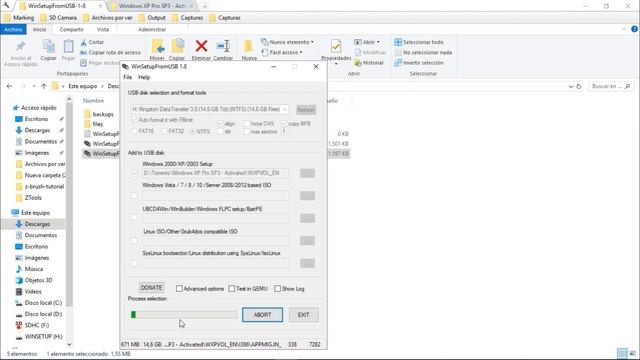Viewport: 640px width, 360px height.
Task: Click the Copiar a folder icon
Action: tap(178, 46)
